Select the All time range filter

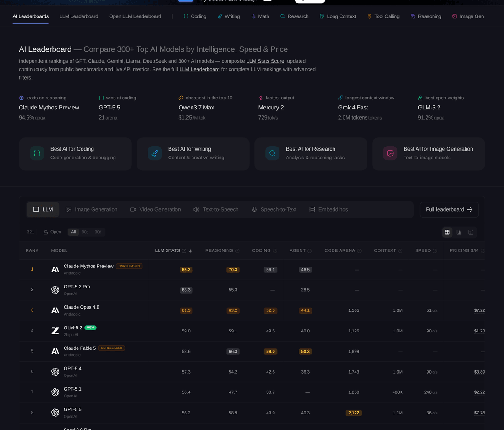[73, 232]
